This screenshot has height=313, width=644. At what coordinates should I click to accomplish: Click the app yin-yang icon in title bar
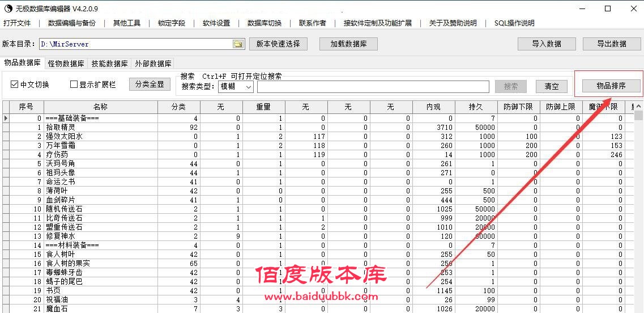[7, 9]
